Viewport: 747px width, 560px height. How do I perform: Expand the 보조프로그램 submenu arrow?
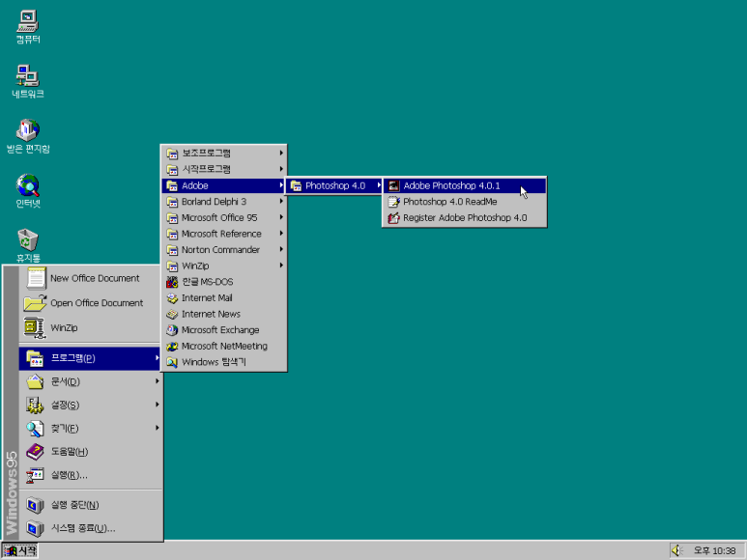281,153
